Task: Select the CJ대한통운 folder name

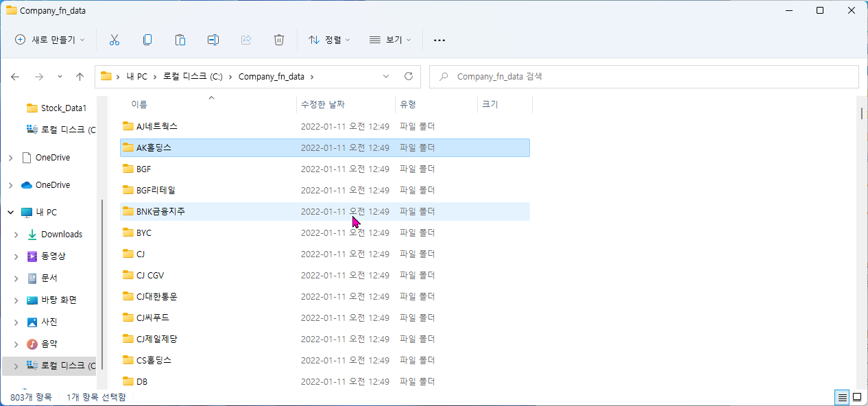Action: coord(157,296)
